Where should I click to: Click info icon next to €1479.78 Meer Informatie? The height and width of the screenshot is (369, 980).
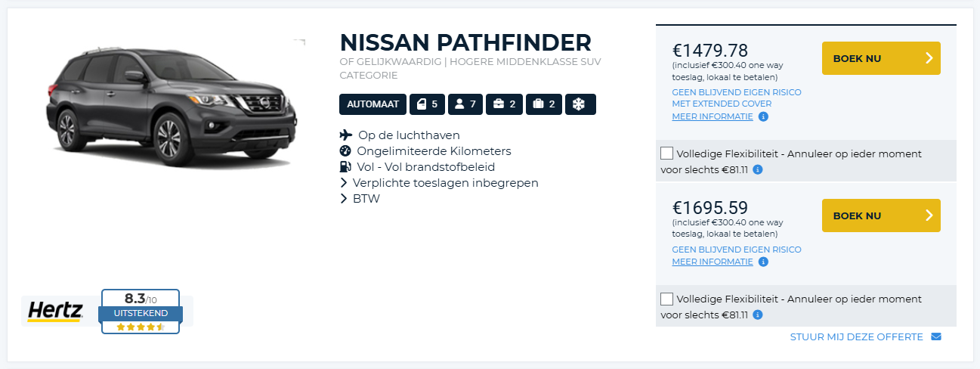point(763,117)
